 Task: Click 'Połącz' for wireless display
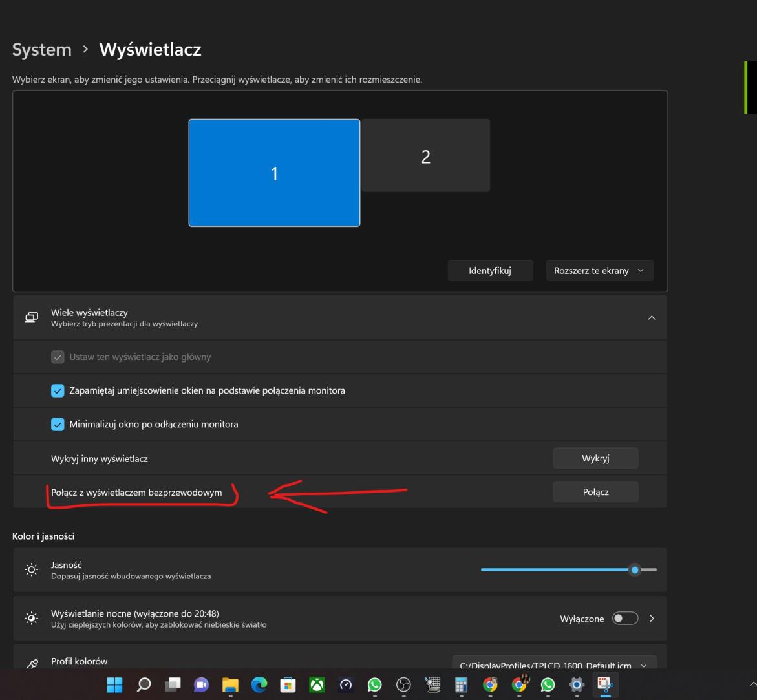(595, 492)
